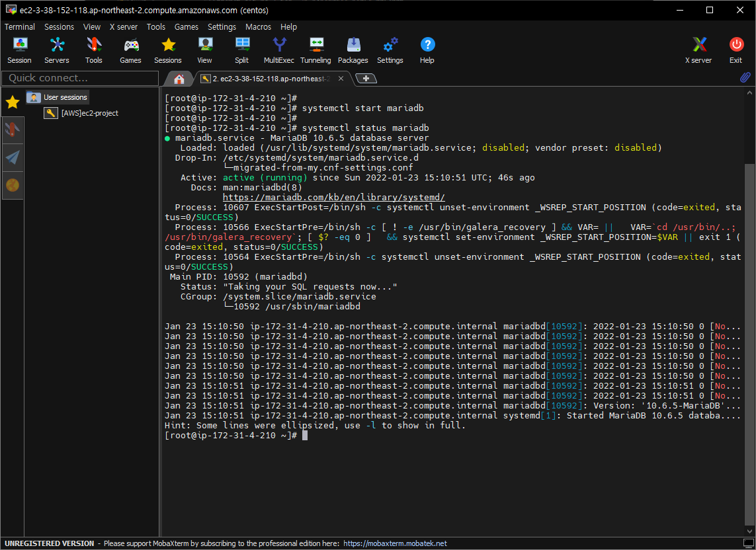Image resolution: width=756 pixels, height=550 pixels.
Task: Open the Settings menu
Action: [222, 27]
